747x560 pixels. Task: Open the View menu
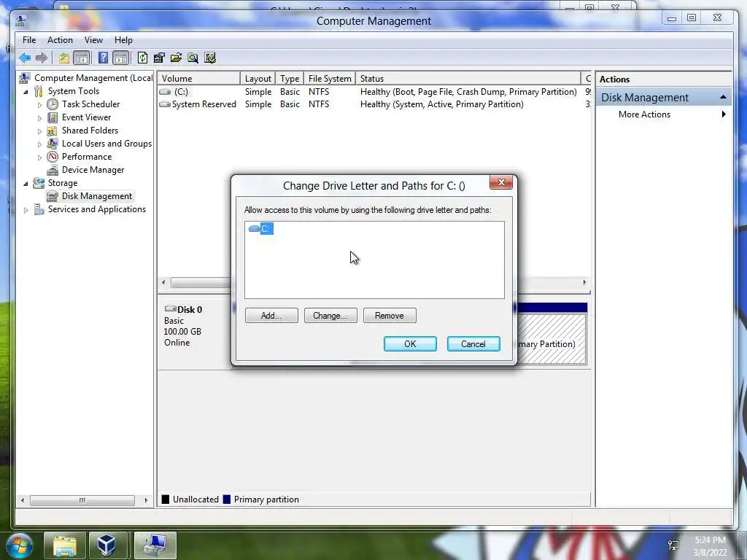coord(93,40)
